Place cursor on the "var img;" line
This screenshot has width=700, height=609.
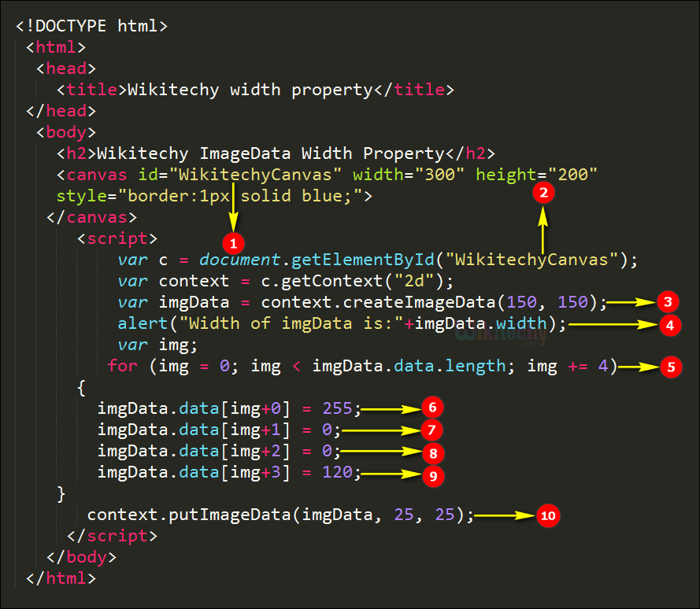coord(157,345)
